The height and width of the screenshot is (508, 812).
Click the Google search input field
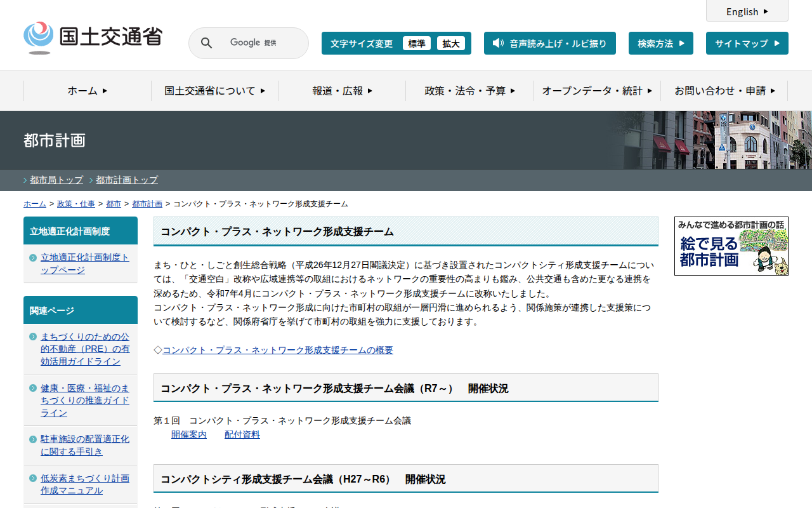click(x=260, y=43)
